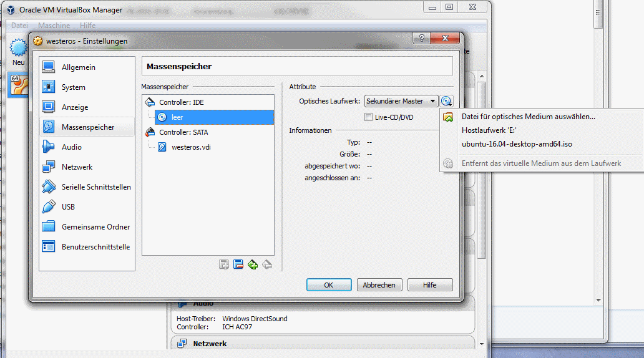Click the optical disc chooser icon
644x358 pixels.
click(x=446, y=101)
